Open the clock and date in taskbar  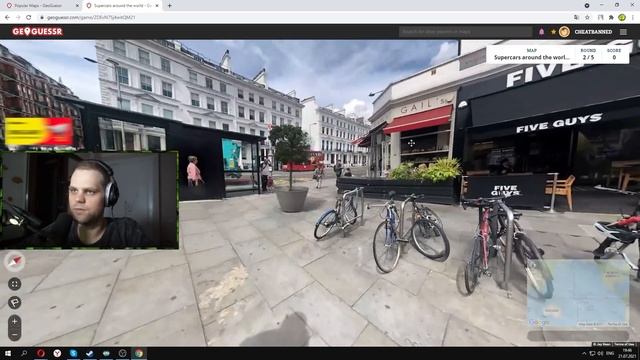click(x=626, y=353)
